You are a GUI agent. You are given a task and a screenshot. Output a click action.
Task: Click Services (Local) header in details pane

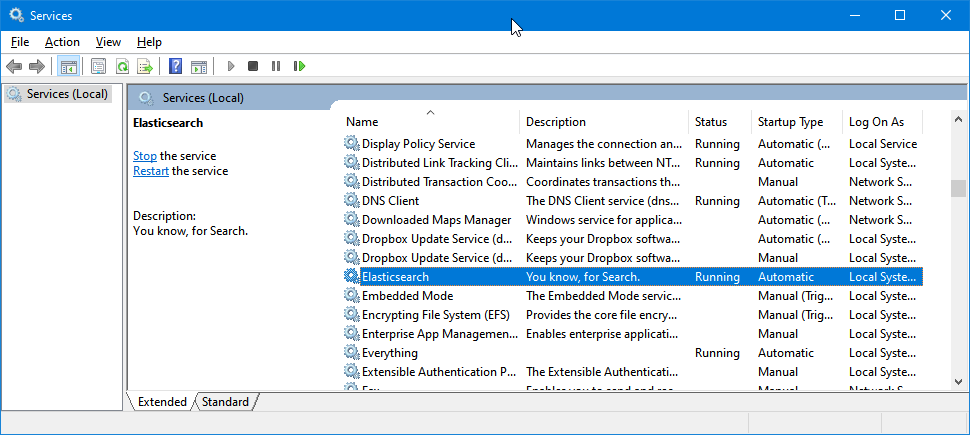[203, 98]
